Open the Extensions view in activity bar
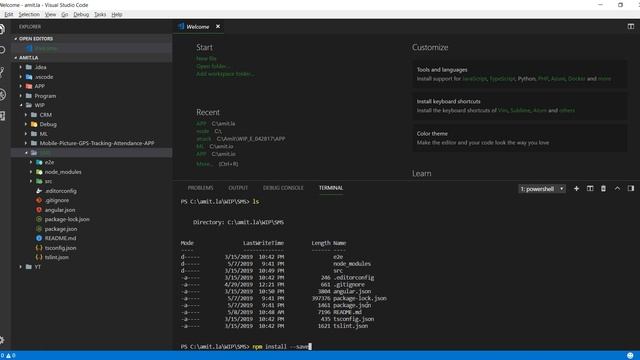Screen dimensions: 640x360 pyautogui.click(x=2, y=116)
